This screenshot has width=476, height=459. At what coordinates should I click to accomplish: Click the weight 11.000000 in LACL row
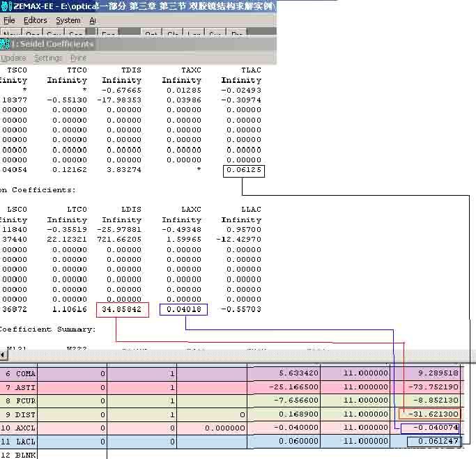click(x=355, y=441)
